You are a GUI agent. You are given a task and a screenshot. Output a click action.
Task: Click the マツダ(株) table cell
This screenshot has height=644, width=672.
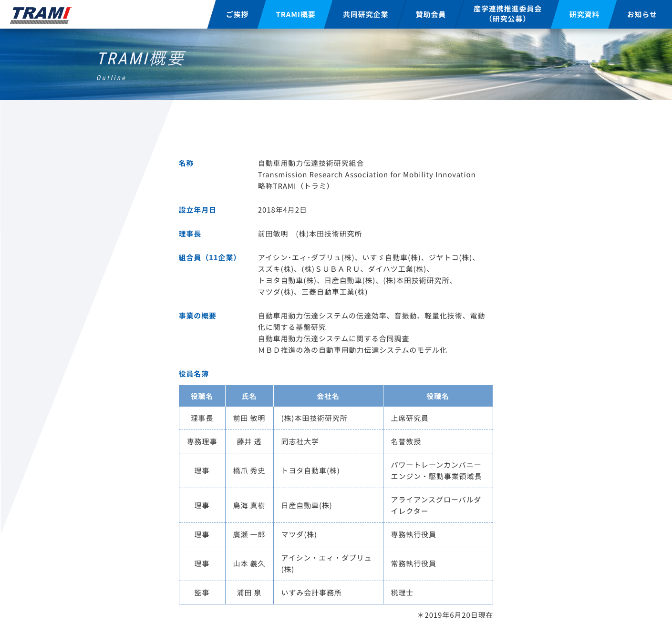pos(328,534)
